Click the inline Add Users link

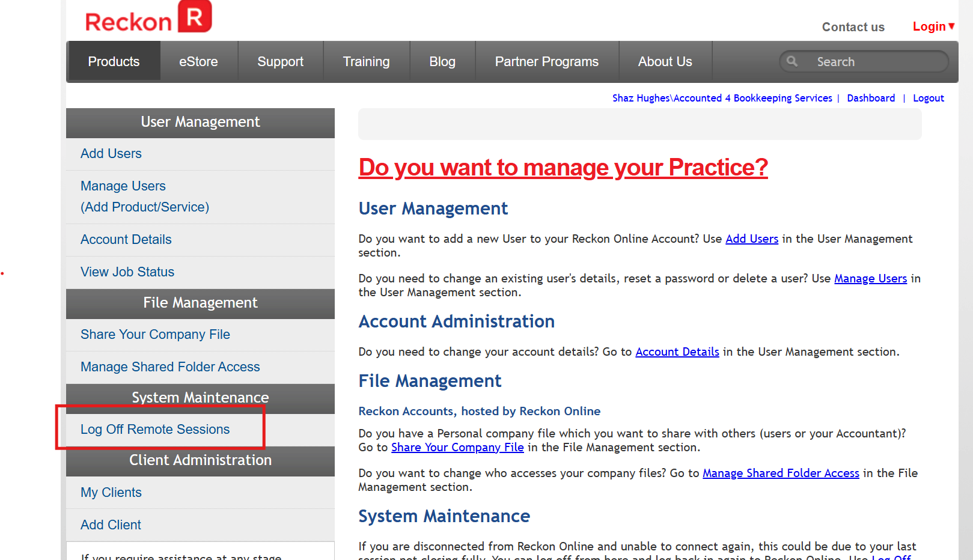[x=751, y=239]
